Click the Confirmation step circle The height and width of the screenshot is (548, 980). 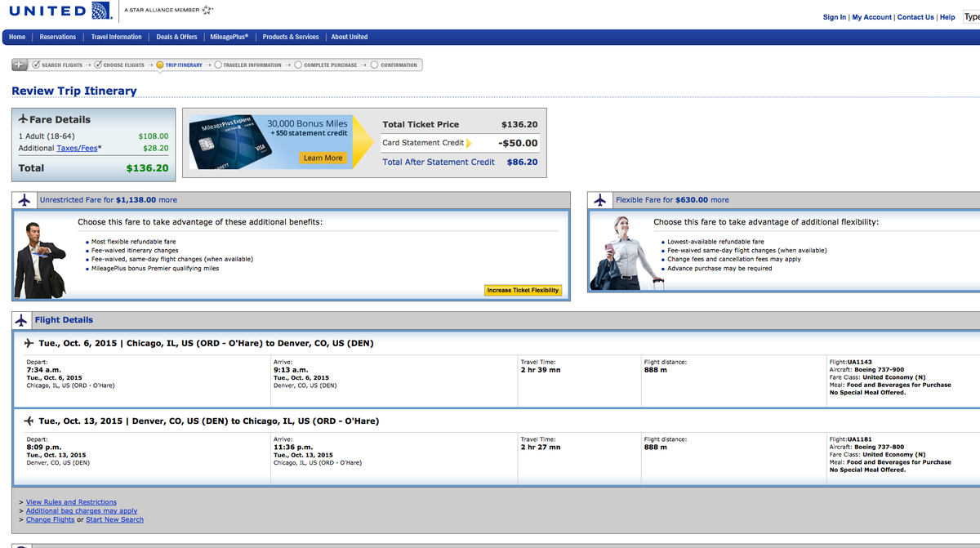pos(375,65)
